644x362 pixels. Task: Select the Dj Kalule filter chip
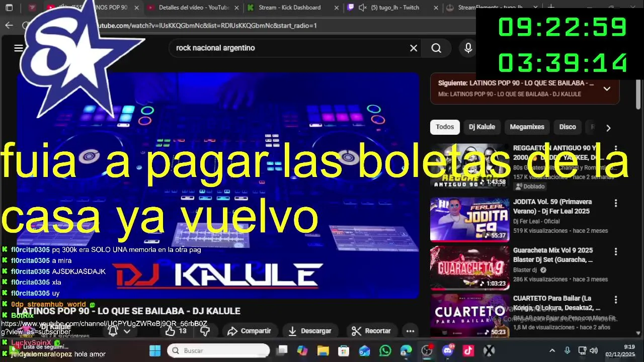(x=482, y=127)
